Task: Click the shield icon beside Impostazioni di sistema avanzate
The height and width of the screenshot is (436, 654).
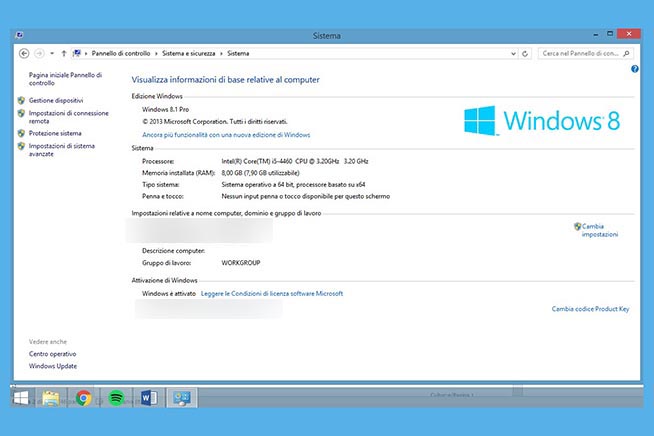Action: [21, 146]
